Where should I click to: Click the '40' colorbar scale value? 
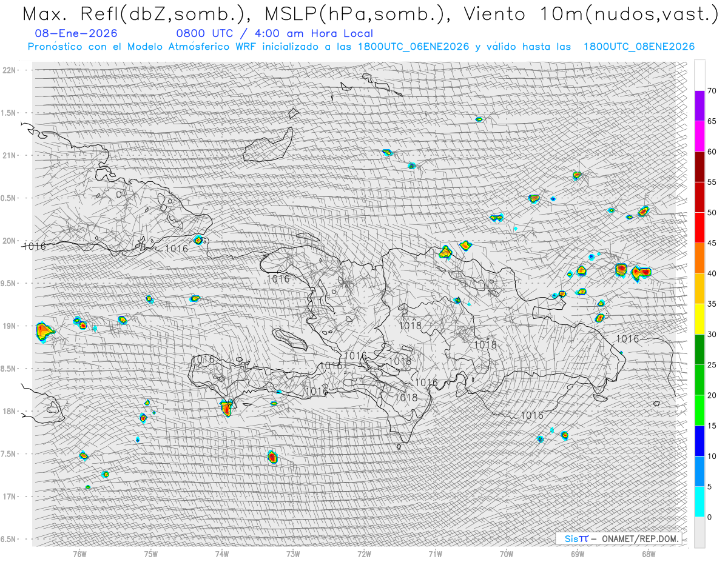point(712,273)
